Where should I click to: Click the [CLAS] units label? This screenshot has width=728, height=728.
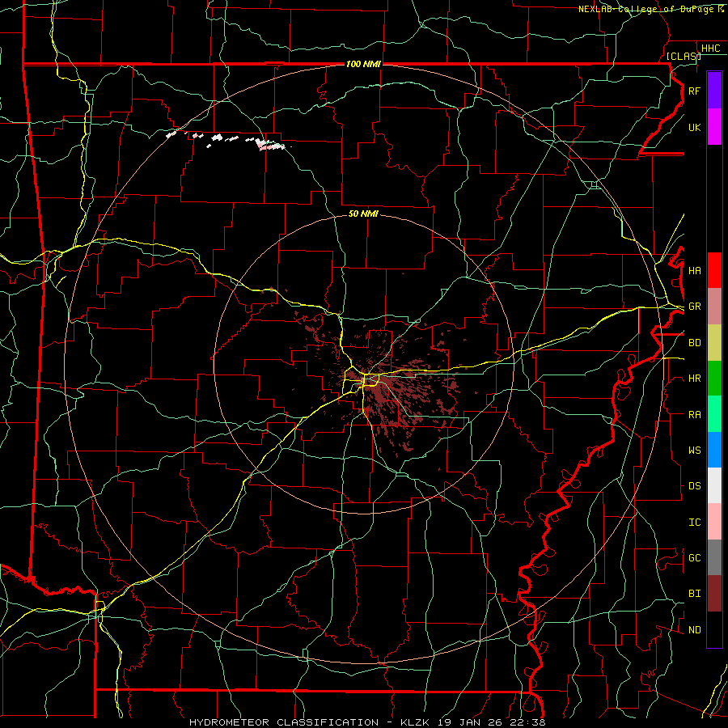click(x=684, y=56)
